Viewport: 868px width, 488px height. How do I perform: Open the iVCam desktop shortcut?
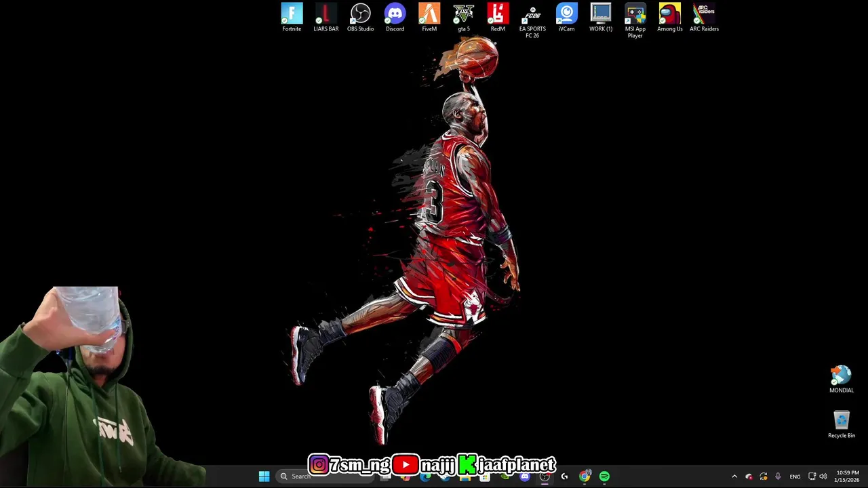point(566,18)
